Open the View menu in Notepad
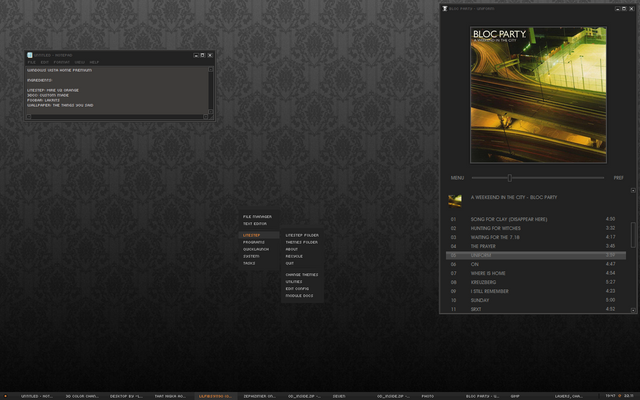The height and width of the screenshot is (400, 640). (x=79, y=62)
